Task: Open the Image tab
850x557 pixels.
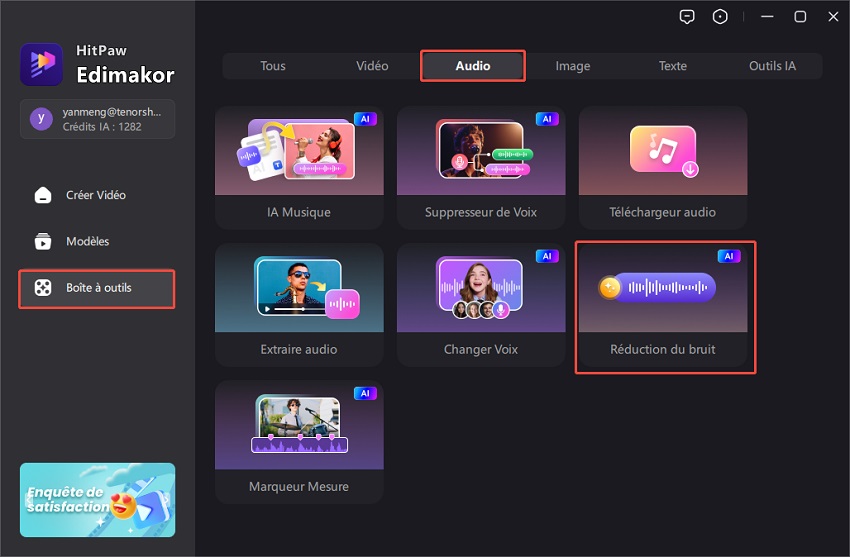Action: [573, 66]
